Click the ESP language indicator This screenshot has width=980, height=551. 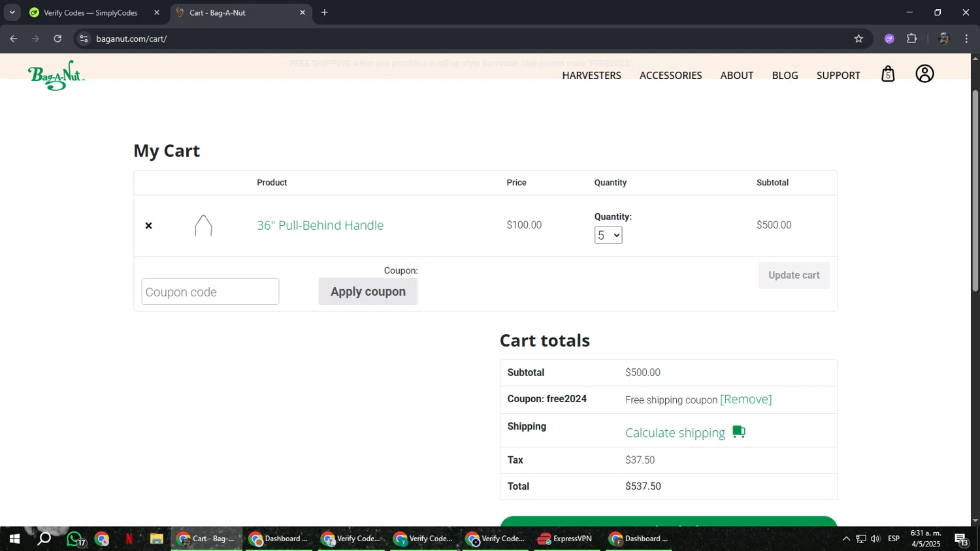[894, 539]
